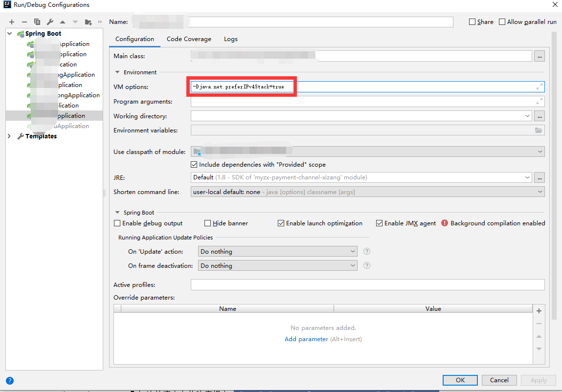The width and height of the screenshot is (562, 392).
Task: Enable Allow parallel run checkbox
Action: (502, 22)
